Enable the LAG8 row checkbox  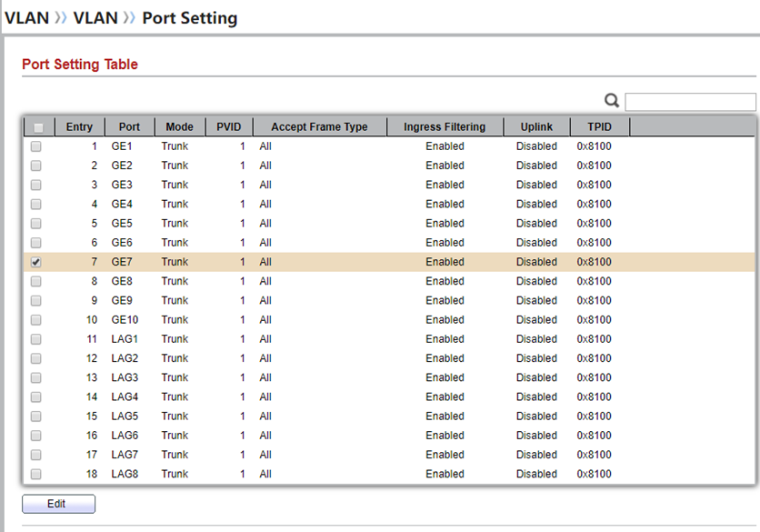pyautogui.click(x=37, y=474)
